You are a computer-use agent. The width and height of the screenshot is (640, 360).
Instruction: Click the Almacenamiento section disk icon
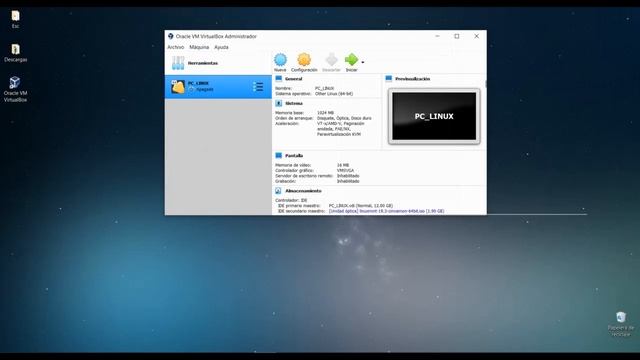point(278,191)
